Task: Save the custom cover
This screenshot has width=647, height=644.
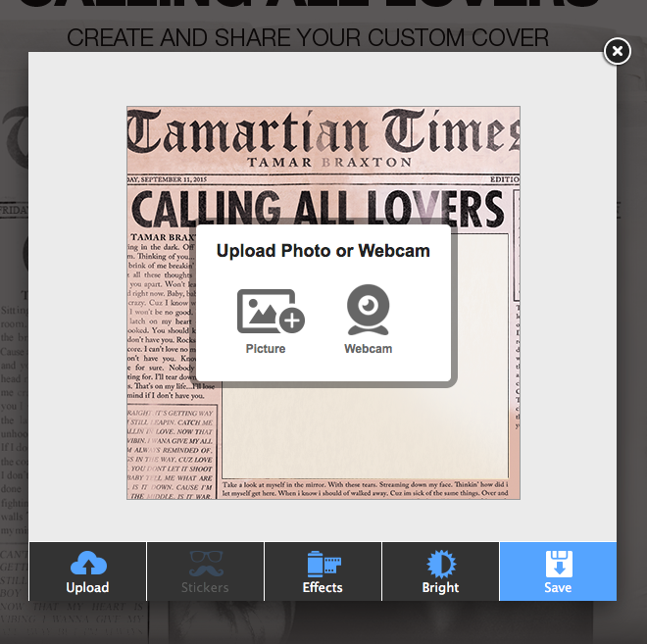Action: click(558, 571)
